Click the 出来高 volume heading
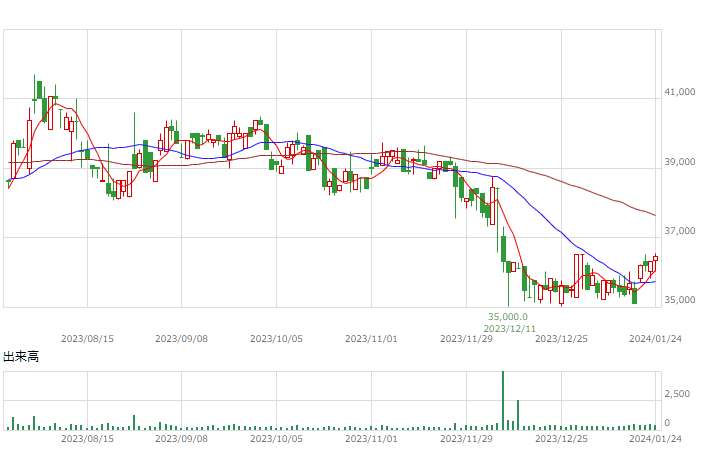Viewport: 702px width, 452px height. point(21,357)
